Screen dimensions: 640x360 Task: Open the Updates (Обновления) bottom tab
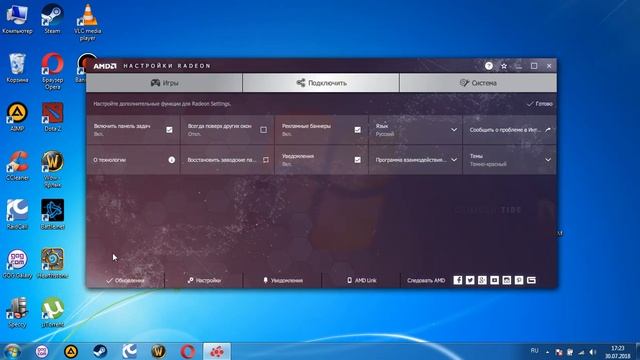[125, 280]
